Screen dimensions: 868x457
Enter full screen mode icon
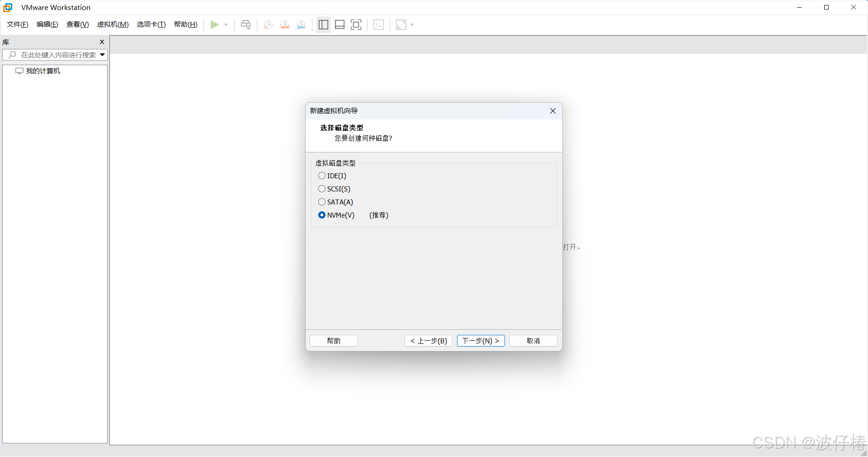click(x=356, y=24)
